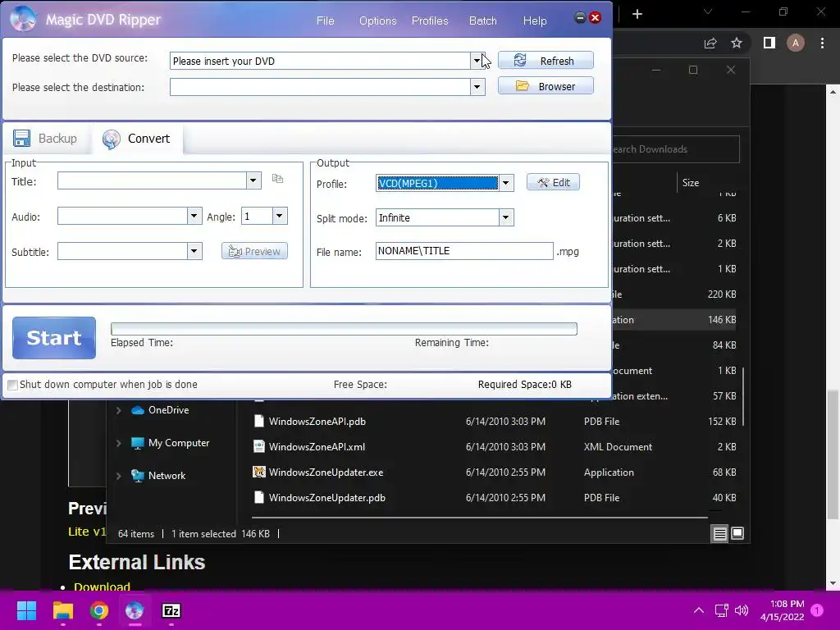Screen dimensions: 840x630
Task: Click the File name input field
Action: [464, 251]
